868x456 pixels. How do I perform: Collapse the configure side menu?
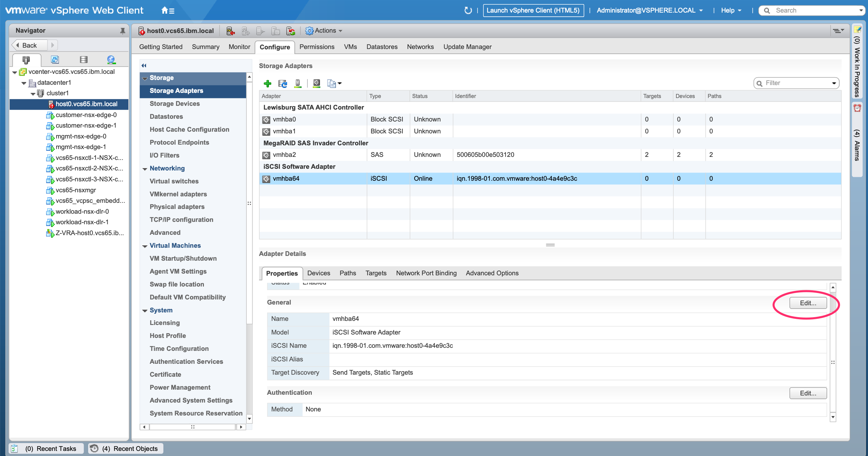coord(144,66)
